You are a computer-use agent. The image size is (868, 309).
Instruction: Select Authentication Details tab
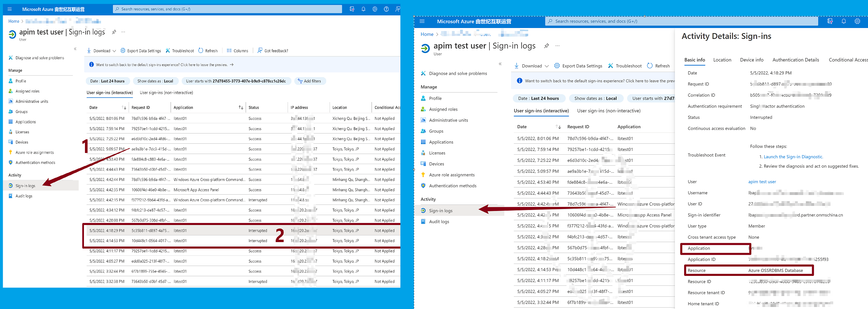(795, 60)
